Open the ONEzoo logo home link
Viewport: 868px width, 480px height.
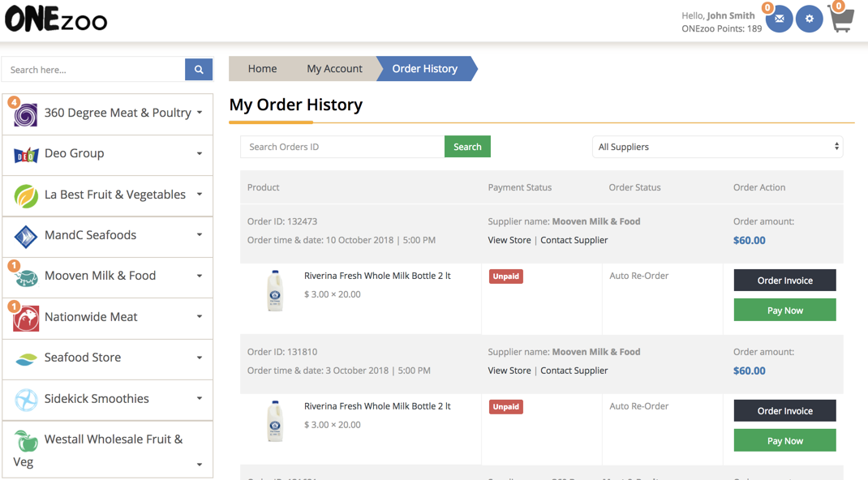(56, 19)
